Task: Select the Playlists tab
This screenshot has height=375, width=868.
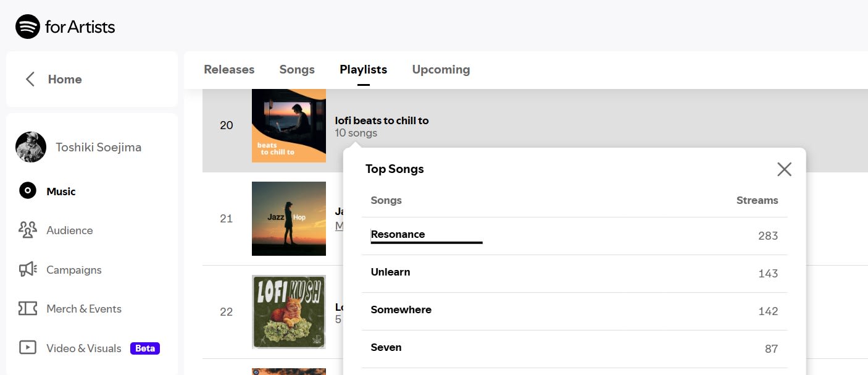Action: pos(363,70)
